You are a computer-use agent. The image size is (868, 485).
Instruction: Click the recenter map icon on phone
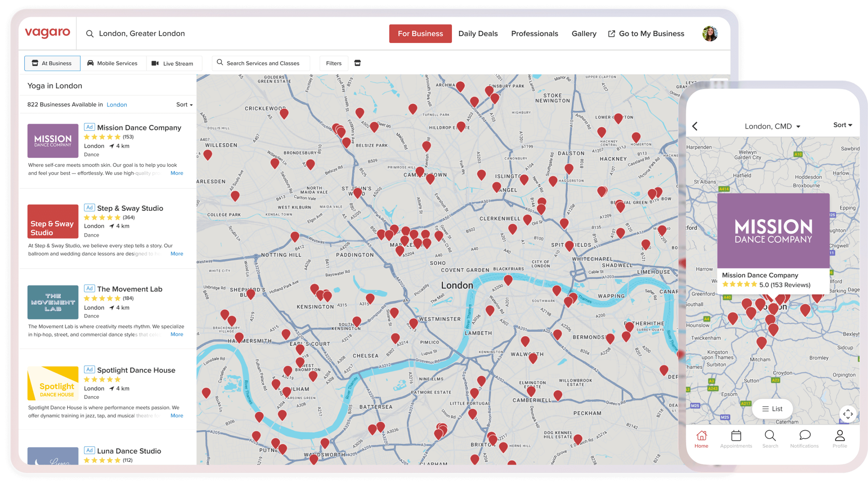[x=848, y=414]
